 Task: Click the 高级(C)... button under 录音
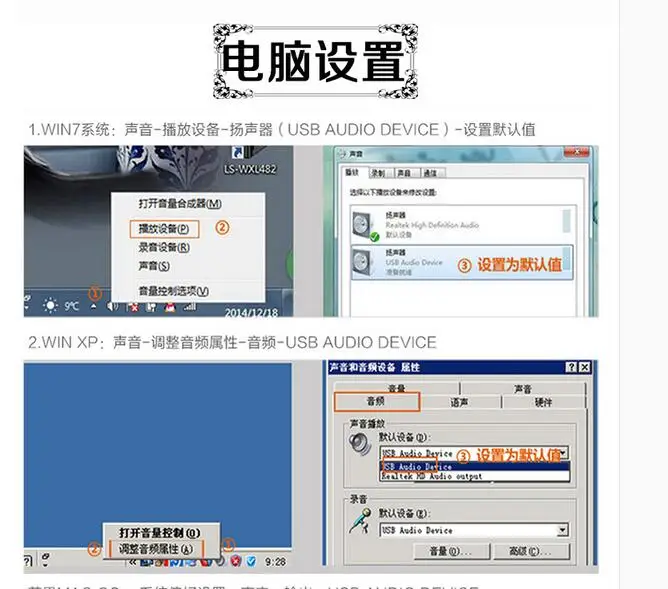click(532, 551)
